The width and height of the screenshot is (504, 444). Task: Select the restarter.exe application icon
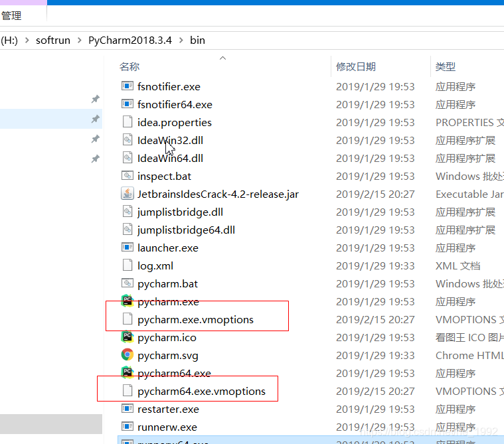127,409
